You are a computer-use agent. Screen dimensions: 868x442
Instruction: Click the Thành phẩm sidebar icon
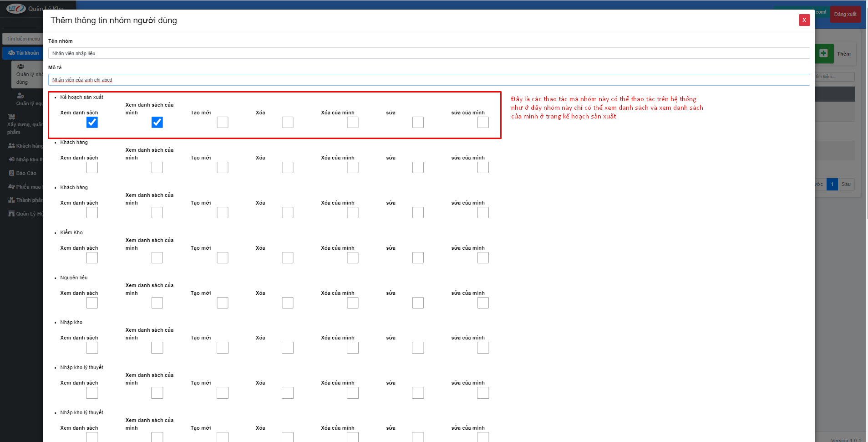tap(11, 200)
